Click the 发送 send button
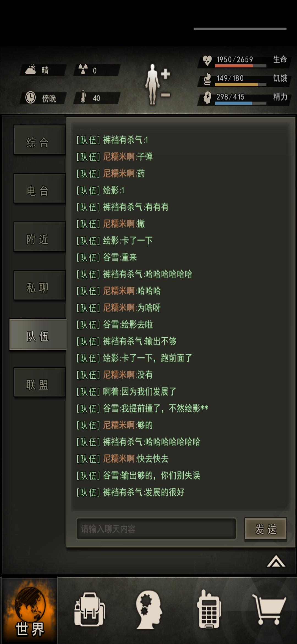297x644 pixels. [x=266, y=529]
